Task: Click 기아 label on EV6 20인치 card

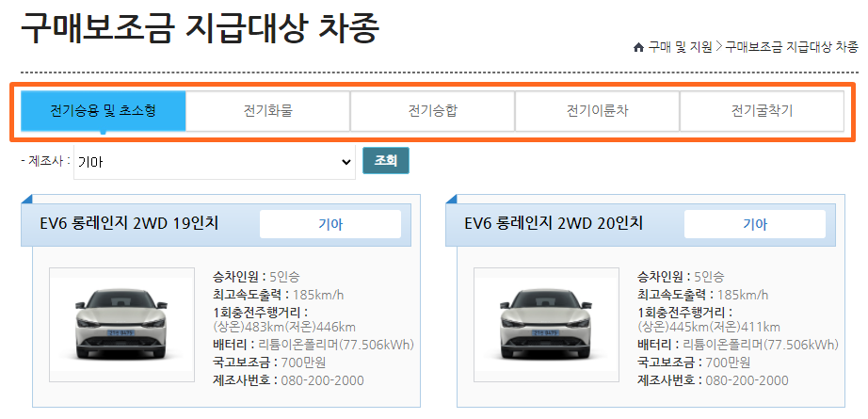Action: [755, 224]
